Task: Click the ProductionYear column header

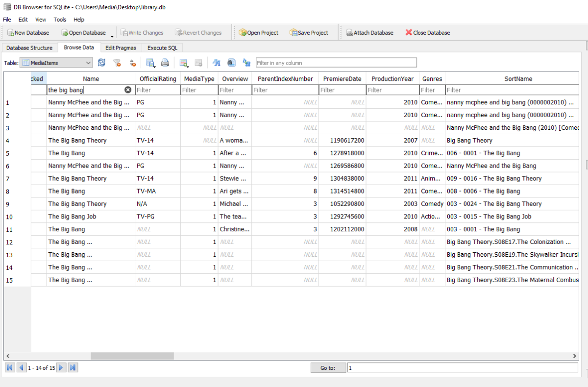Action: click(x=392, y=79)
